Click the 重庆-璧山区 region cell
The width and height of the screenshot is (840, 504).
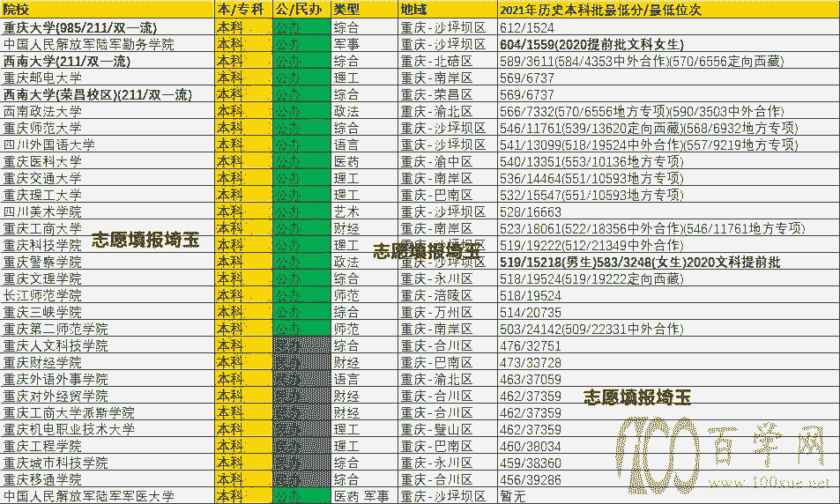point(448,430)
